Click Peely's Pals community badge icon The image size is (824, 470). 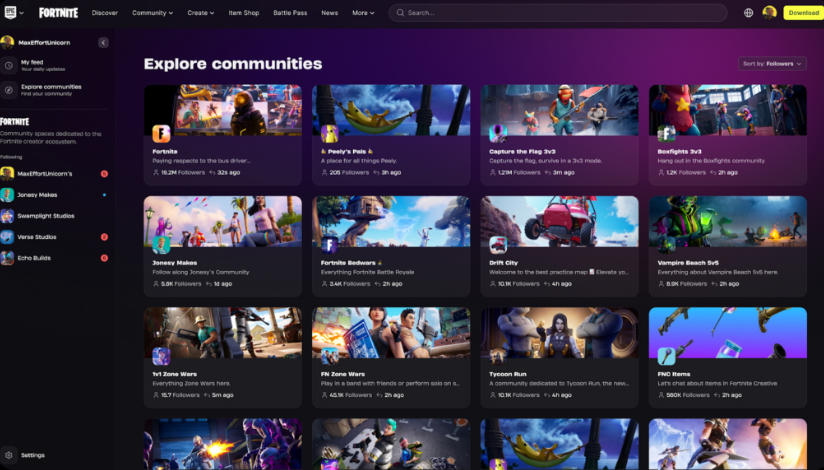(329, 134)
